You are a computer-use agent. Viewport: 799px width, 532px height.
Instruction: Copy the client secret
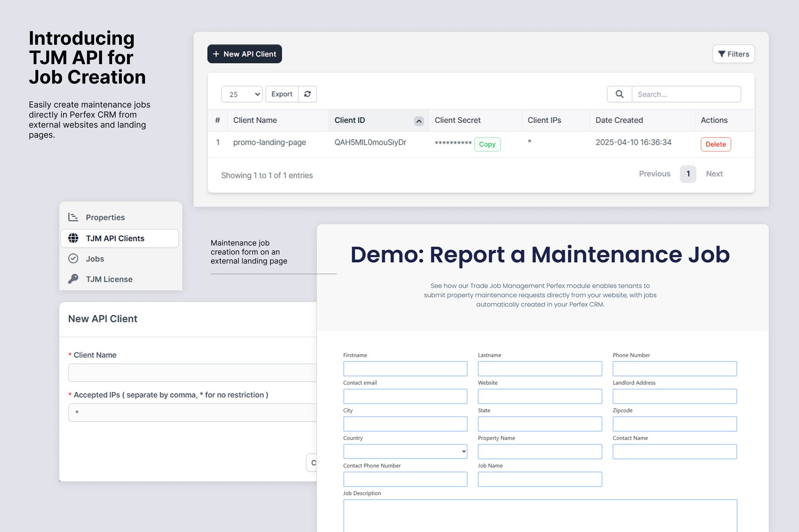(487, 144)
